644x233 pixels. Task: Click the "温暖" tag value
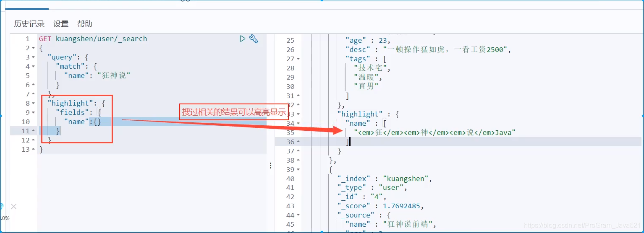click(368, 77)
